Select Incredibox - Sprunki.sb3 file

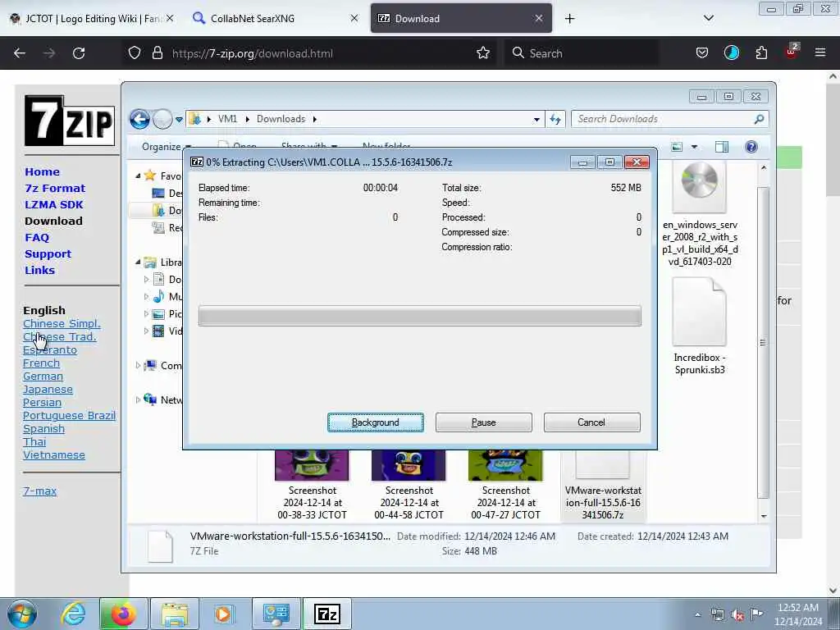[700, 326]
